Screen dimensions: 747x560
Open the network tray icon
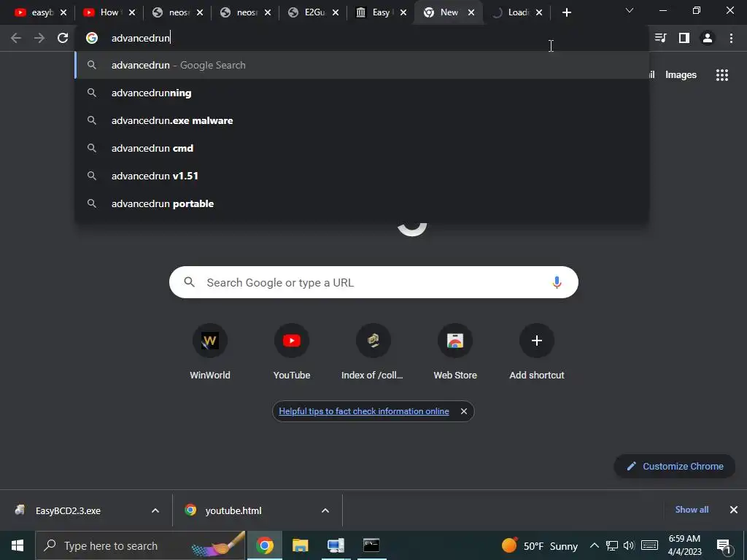612,545
